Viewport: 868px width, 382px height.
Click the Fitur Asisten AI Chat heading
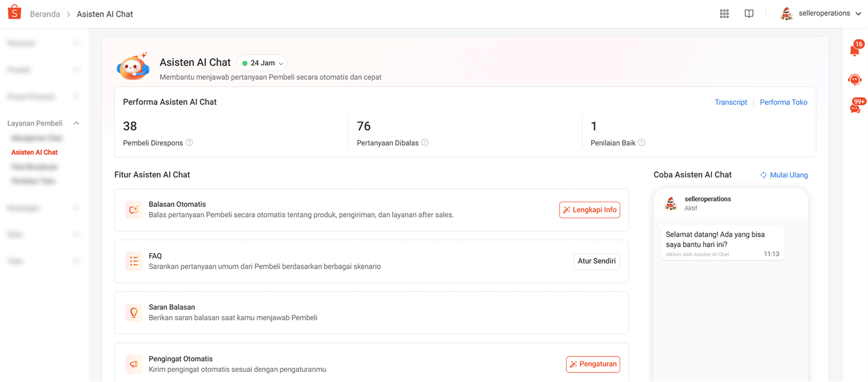point(152,175)
